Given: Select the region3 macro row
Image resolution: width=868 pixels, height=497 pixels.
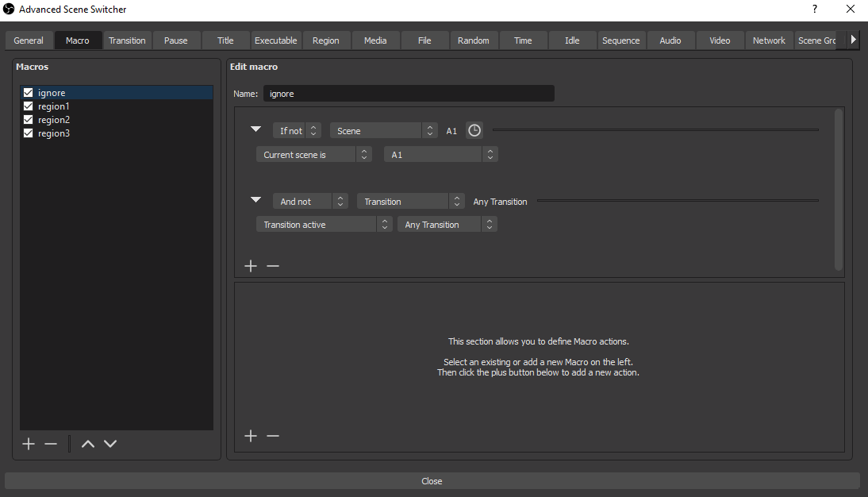Looking at the screenshot, I should [x=117, y=133].
